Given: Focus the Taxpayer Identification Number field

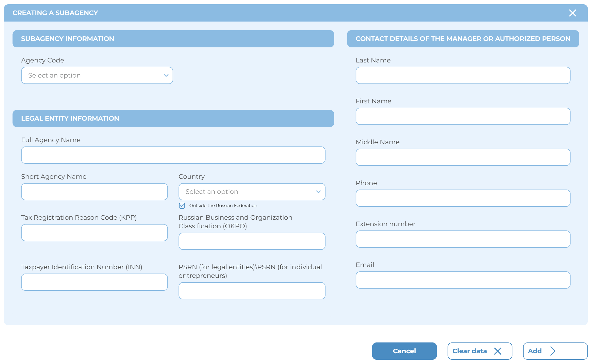Looking at the screenshot, I should pyautogui.click(x=94, y=282).
